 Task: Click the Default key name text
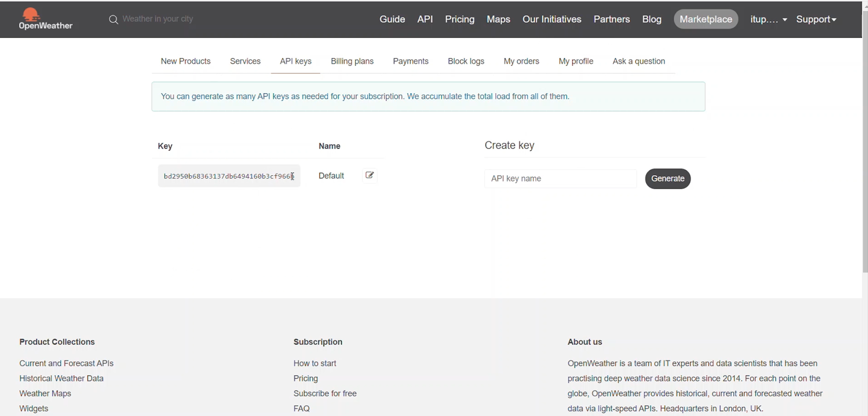click(331, 176)
